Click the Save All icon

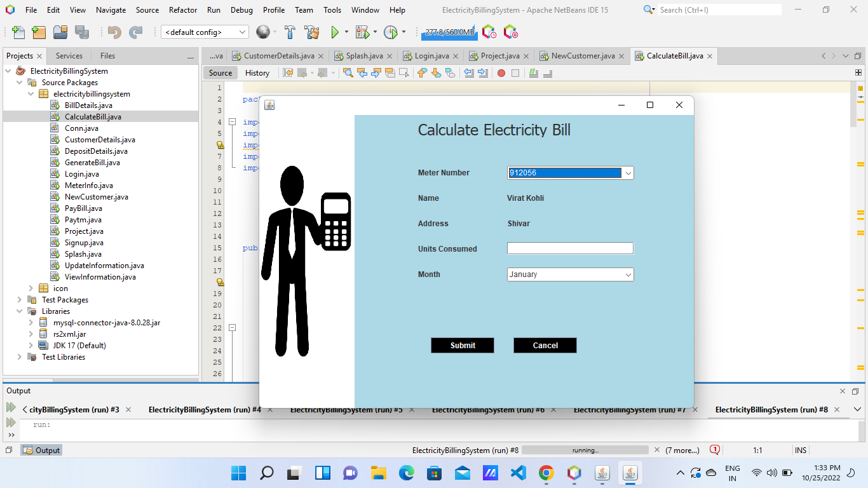[83, 30]
